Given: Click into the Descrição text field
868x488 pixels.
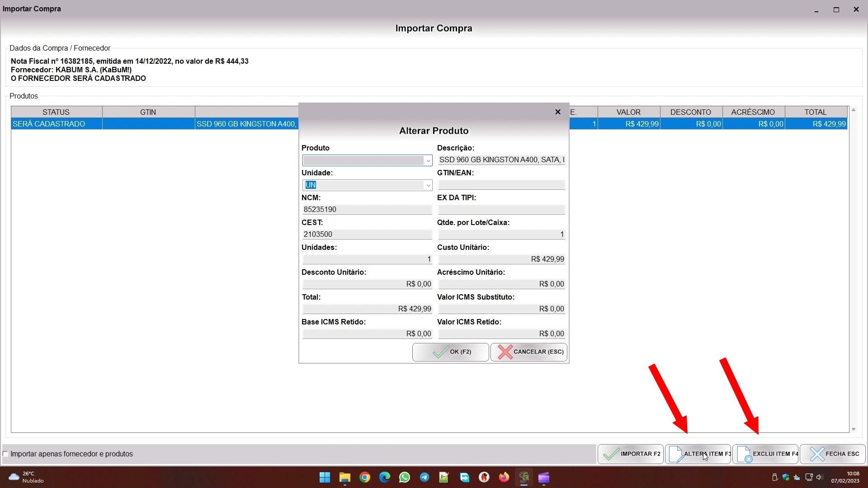Looking at the screenshot, I should coord(501,160).
